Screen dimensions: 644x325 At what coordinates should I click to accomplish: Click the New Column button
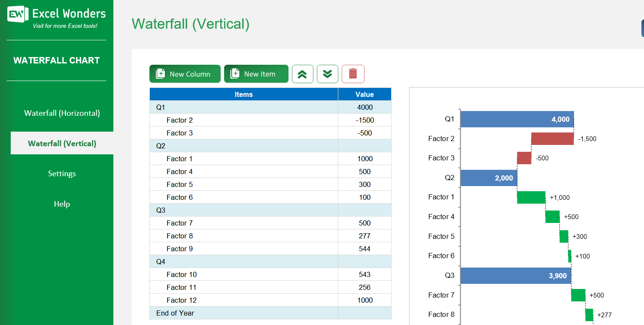(x=185, y=73)
